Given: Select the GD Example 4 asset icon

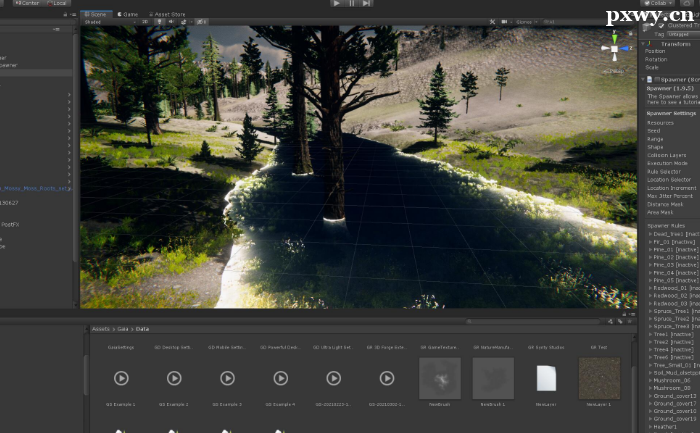Looking at the screenshot, I should click(x=280, y=379).
